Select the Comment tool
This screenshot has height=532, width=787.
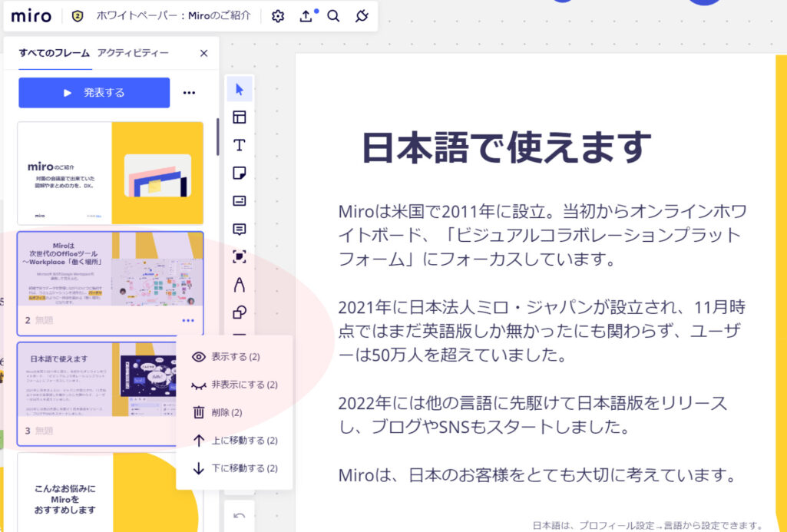tap(240, 230)
